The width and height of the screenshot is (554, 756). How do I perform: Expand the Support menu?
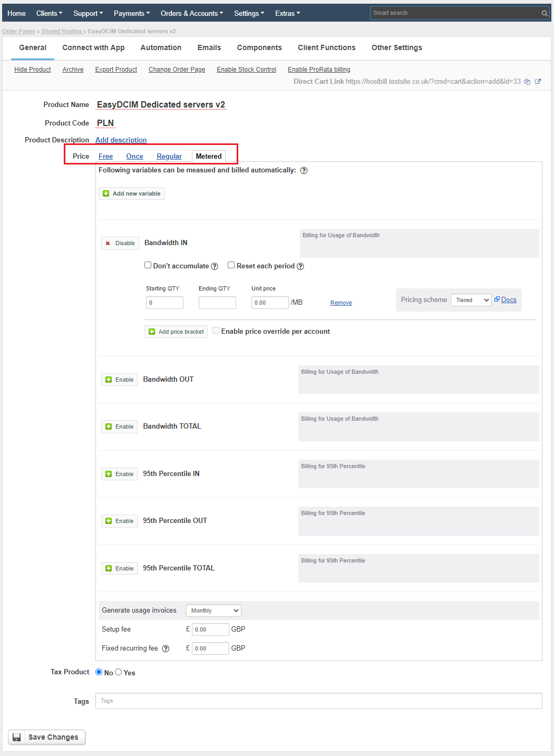(x=88, y=13)
